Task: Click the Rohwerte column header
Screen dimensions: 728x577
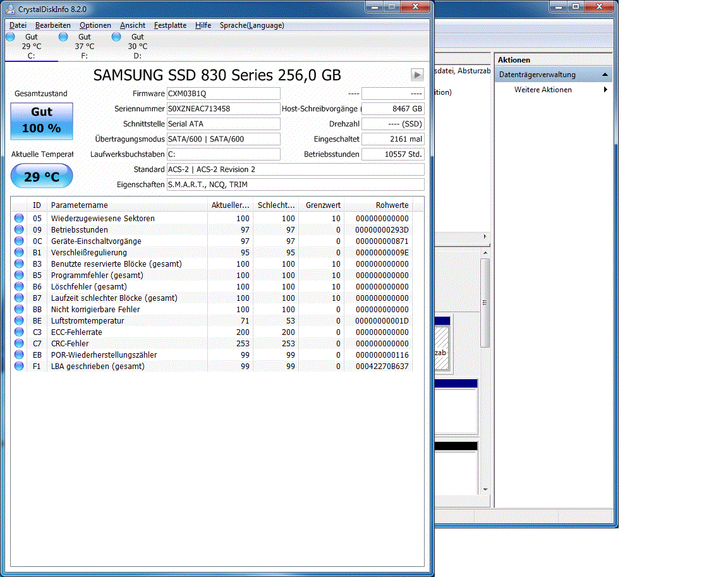Action: [x=379, y=205]
